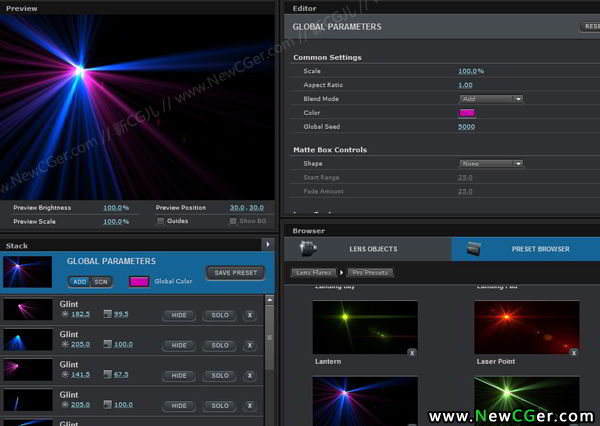The height and width of the screenshot is (426, 600).
Task: Click the Save Preset button
Action: tap(235, 273)
